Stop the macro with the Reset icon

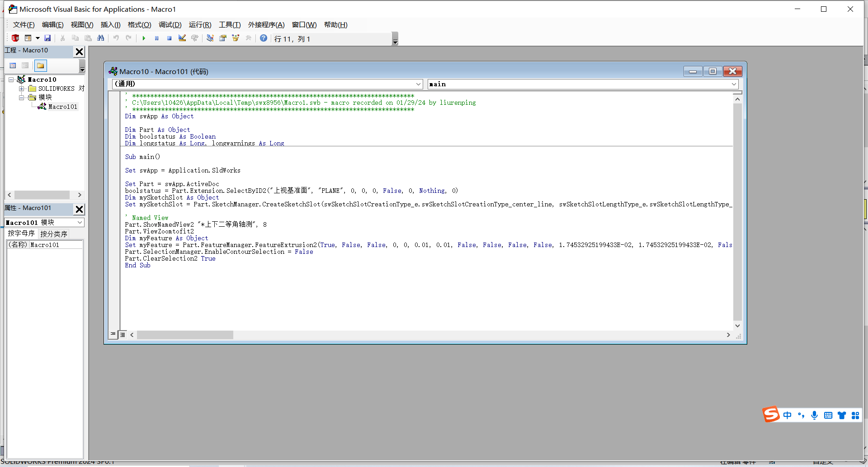[x=169, y=38]
